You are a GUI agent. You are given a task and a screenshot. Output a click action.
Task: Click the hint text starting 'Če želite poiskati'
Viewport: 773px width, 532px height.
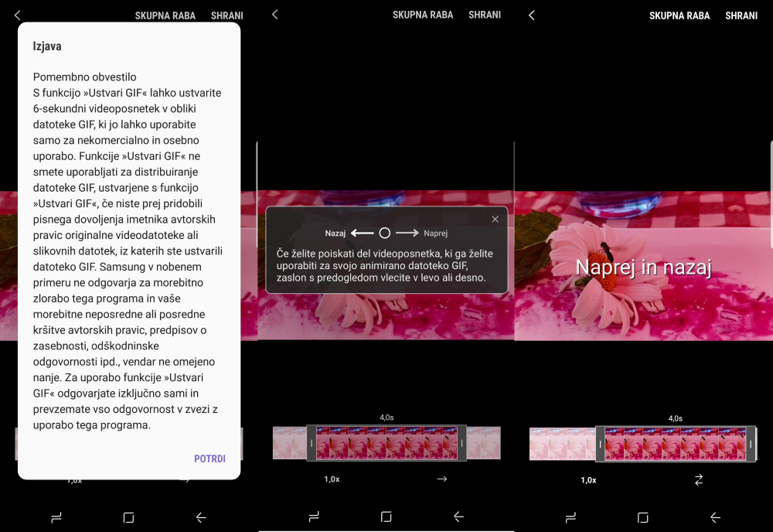384,266
